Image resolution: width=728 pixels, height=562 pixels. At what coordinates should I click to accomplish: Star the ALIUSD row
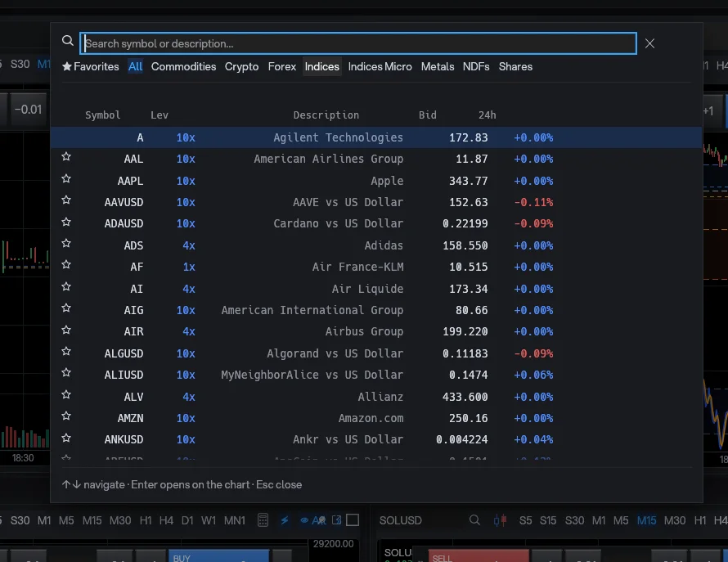pyautogui.click(x=66, y=372)
